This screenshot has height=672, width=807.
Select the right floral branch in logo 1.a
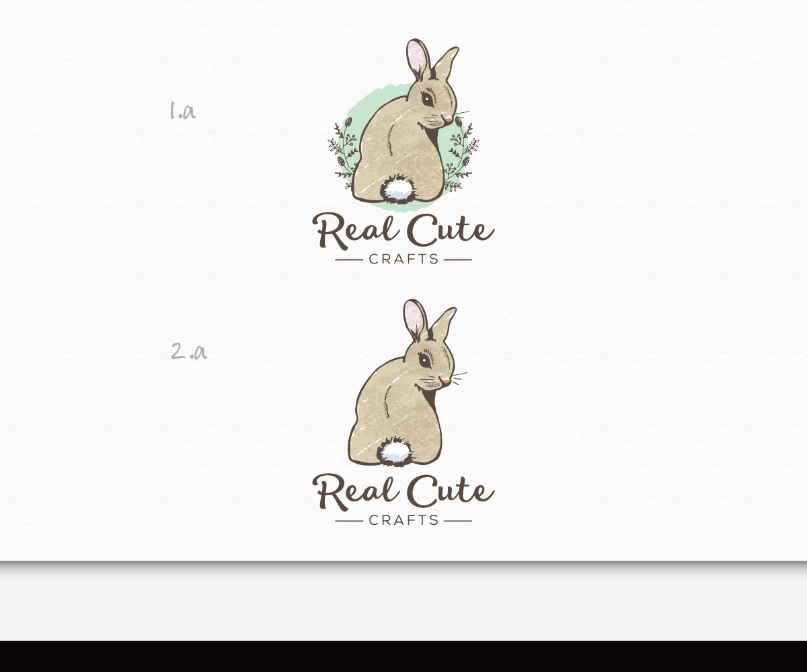point(461,151)
